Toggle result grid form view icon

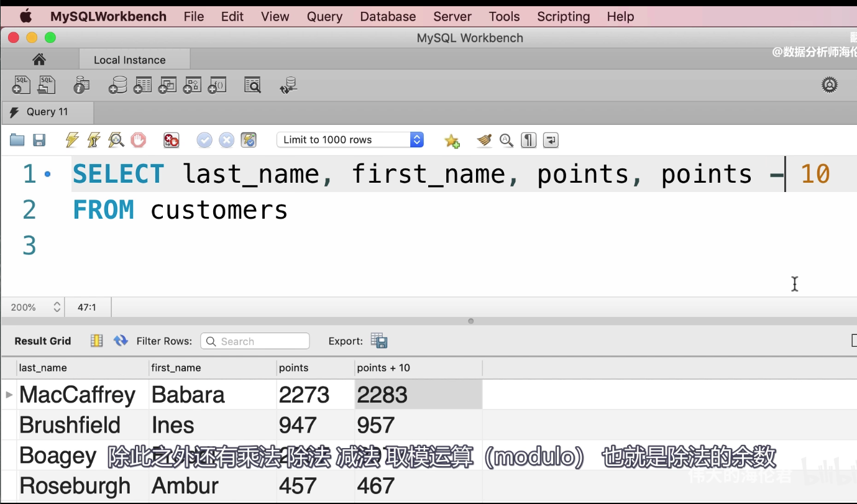click(x=96, y=341)
